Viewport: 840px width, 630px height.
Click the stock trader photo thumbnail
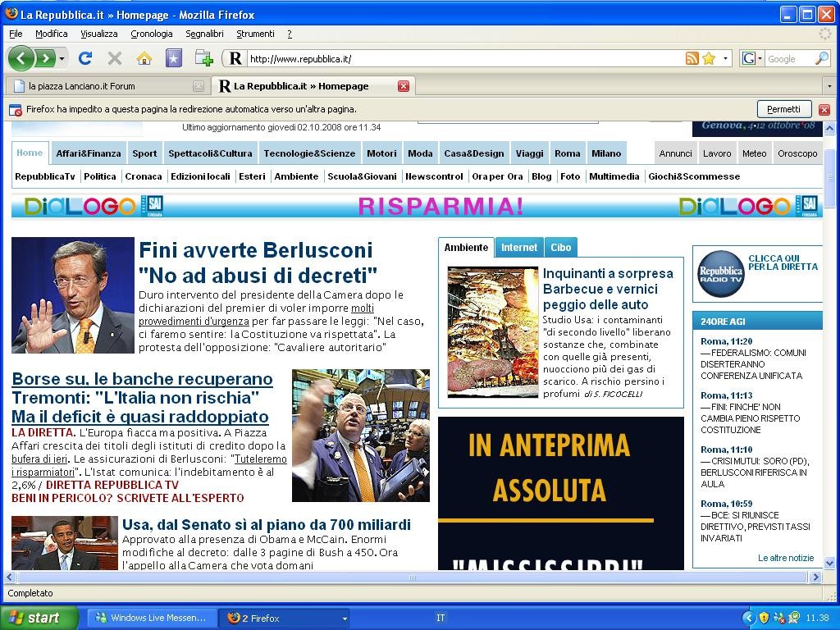361,436
